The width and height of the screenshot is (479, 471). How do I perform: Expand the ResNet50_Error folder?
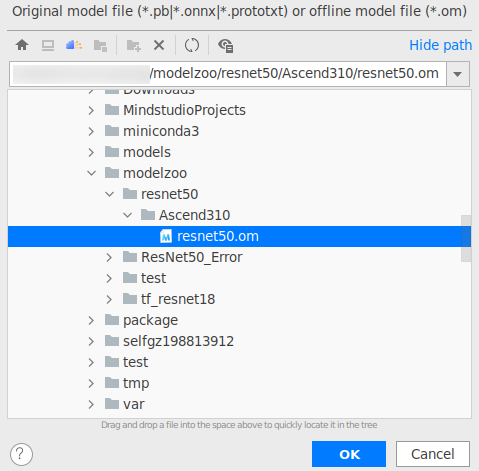[x=109, y=257]
